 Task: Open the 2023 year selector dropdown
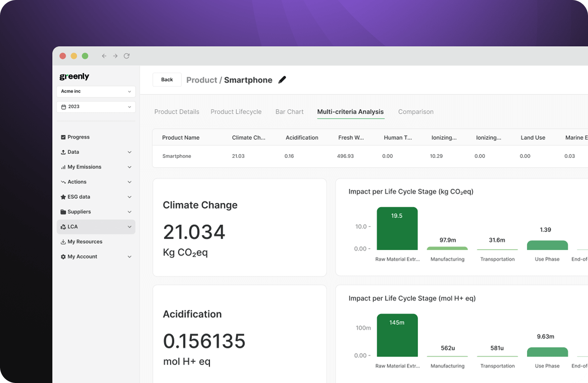coord(96,107)
